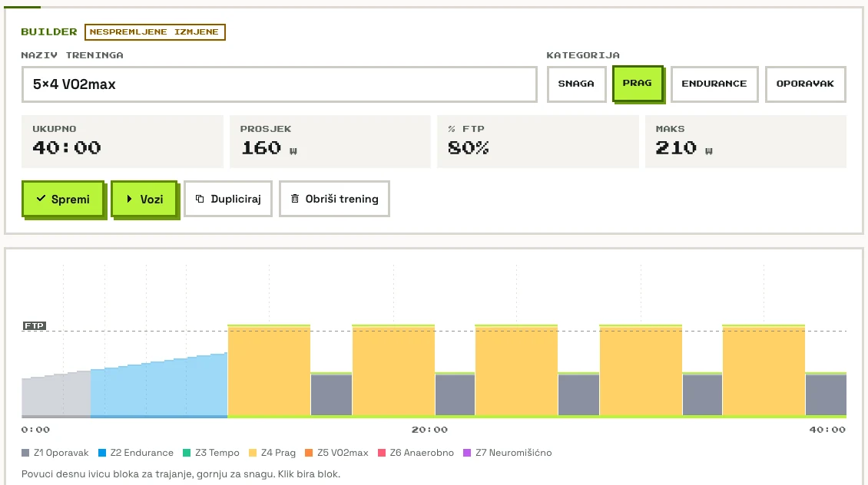868x485 pixels.
Task: Click the PROSJEK 160 W value
Action: click(x=269, y=147)
